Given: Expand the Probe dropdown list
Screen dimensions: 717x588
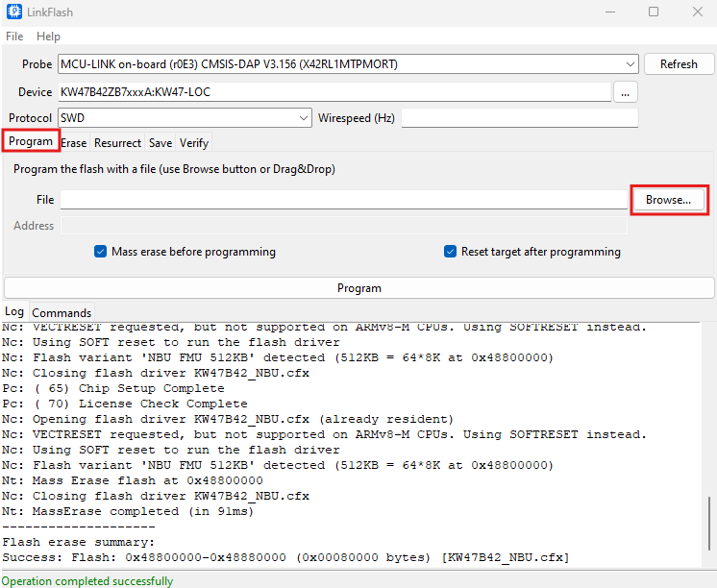Looking at the screenshot, I should point(630,64).
